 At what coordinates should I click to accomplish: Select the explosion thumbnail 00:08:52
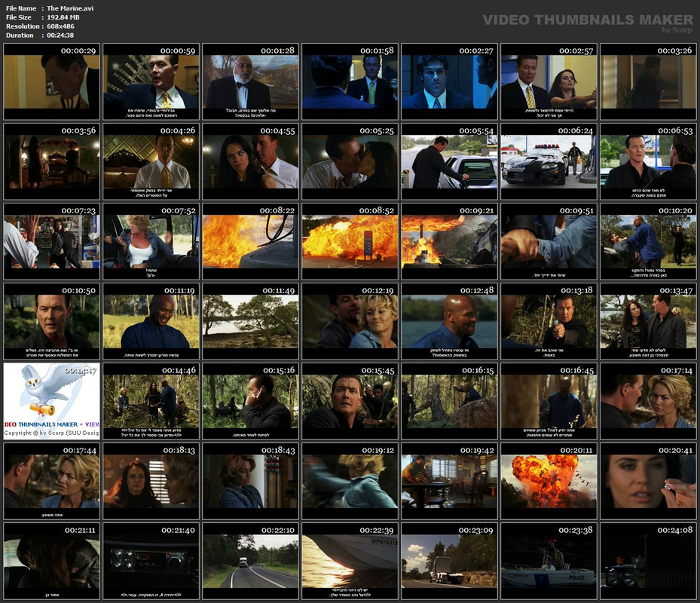coord(350,242)
